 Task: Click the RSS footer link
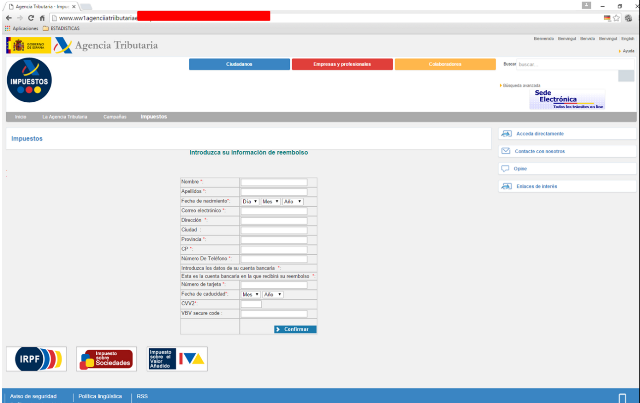pyautogui.click(x=142, y=396)
